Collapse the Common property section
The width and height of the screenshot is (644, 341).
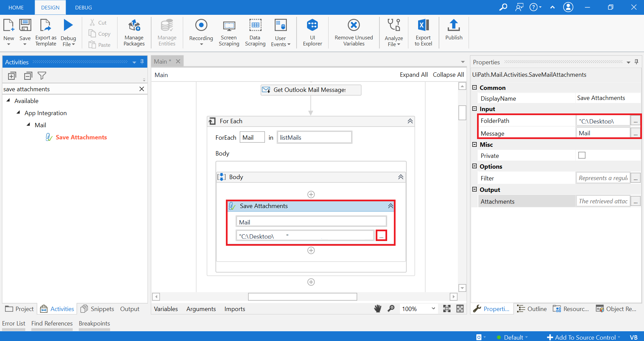[475, 88]
